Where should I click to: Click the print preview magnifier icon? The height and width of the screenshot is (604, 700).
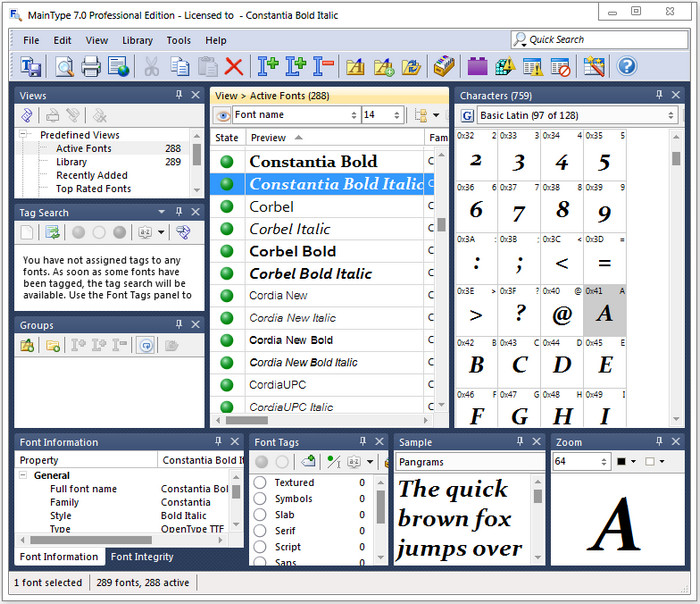tap(64, 67)
